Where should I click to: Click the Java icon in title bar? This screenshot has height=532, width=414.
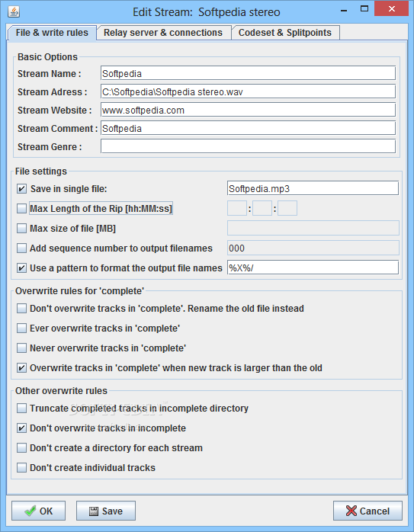[x=14, y=11]
